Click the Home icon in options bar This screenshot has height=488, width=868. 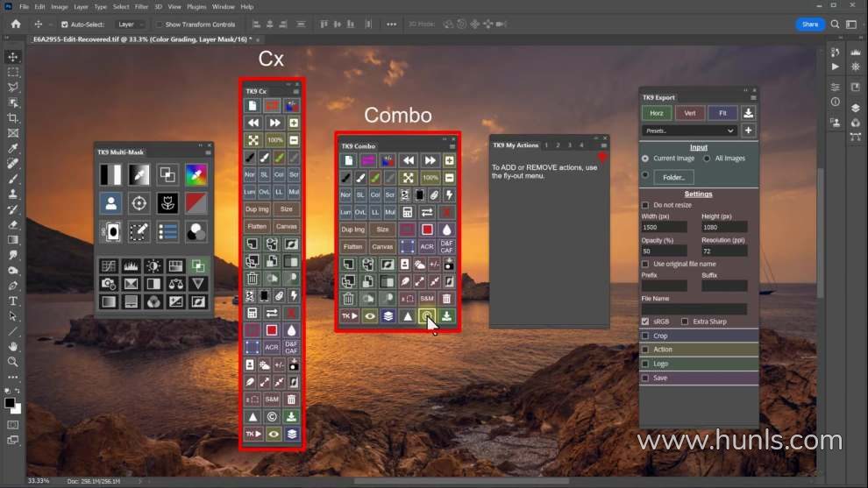click(16, 25)
